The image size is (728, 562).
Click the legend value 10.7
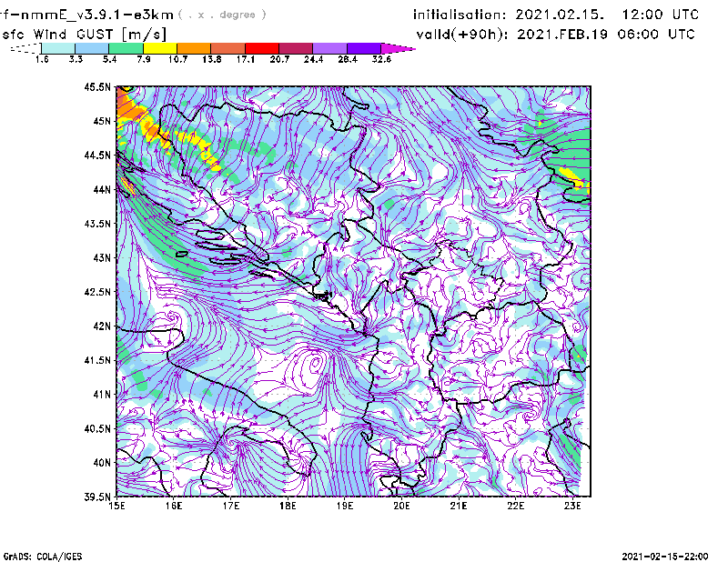coord(177,59)
